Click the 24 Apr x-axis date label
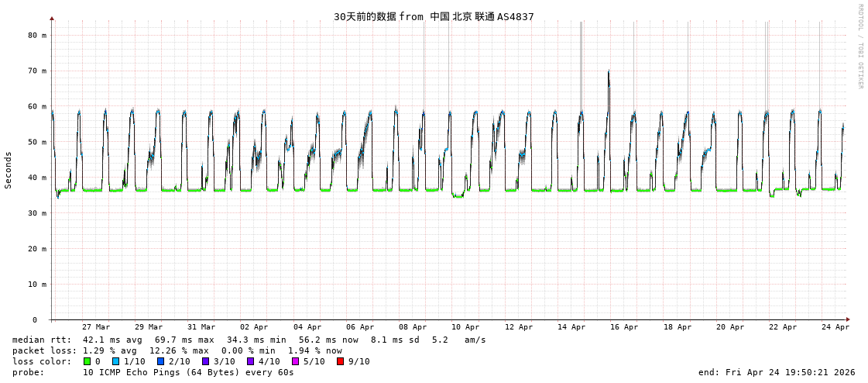This screenshot has height=383, width=868. [835, 327]
